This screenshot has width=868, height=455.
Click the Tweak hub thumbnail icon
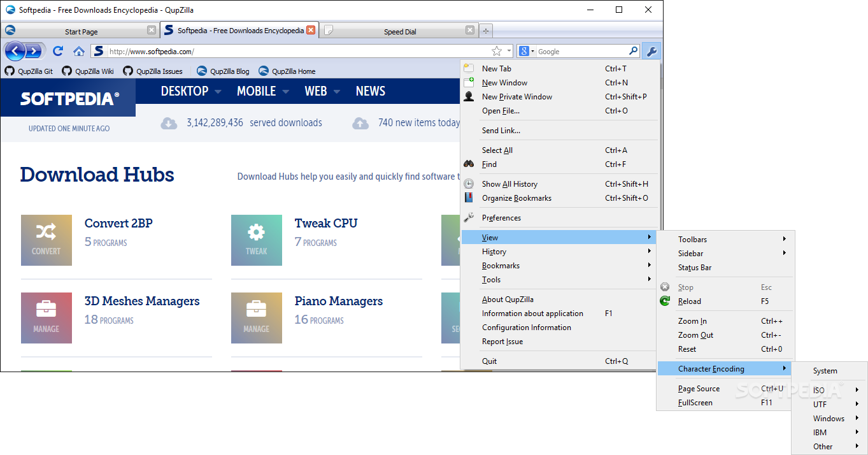pos(257,240)
